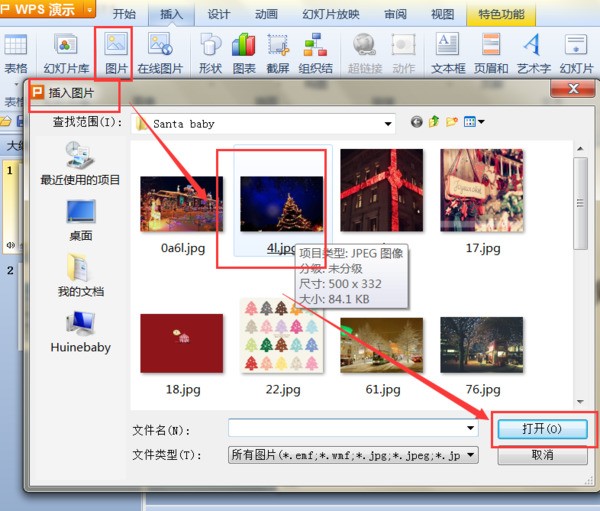The height and width of the screenshot is (511, 600).
Task: Click the 打开(O) open button
Action: coord(541,428)
